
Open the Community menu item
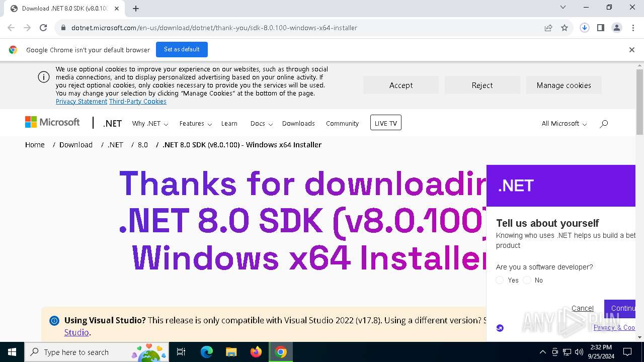(342, 124)
